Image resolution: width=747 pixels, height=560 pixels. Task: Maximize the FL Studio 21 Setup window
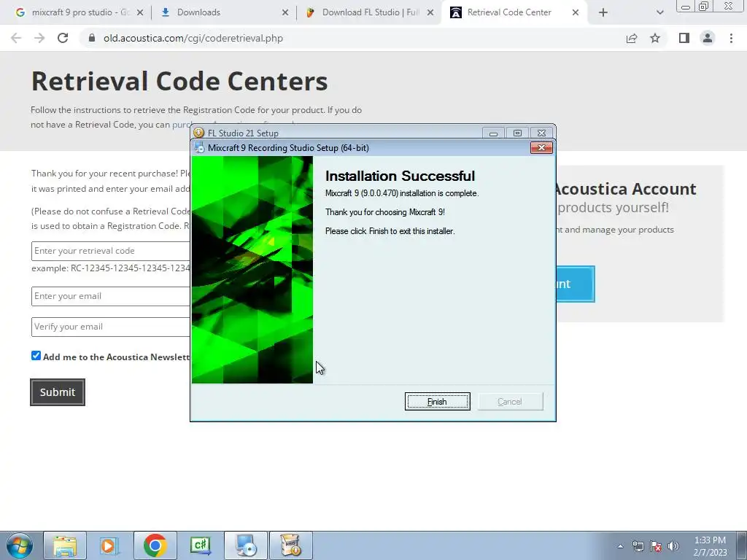(517, 133)
